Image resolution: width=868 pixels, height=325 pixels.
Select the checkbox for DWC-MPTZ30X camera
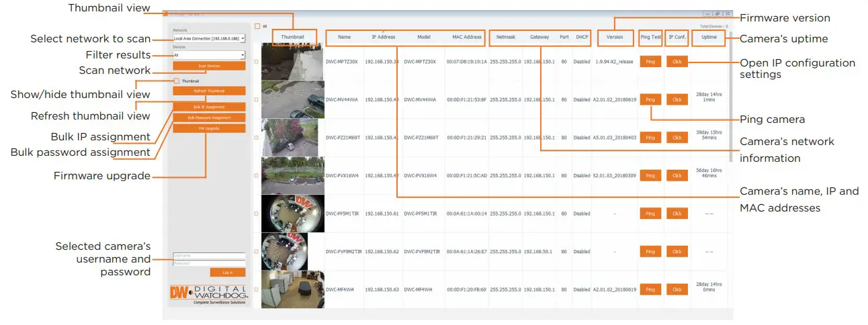256,62
